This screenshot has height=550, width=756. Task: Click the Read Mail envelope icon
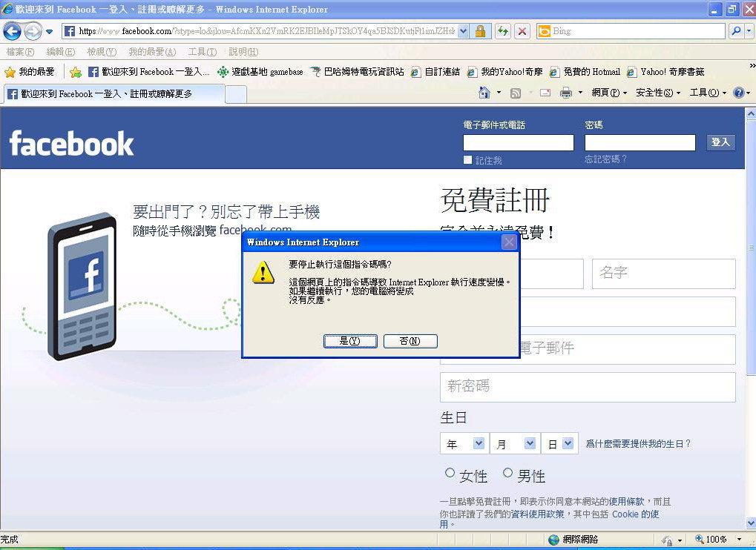coord(545,93)
